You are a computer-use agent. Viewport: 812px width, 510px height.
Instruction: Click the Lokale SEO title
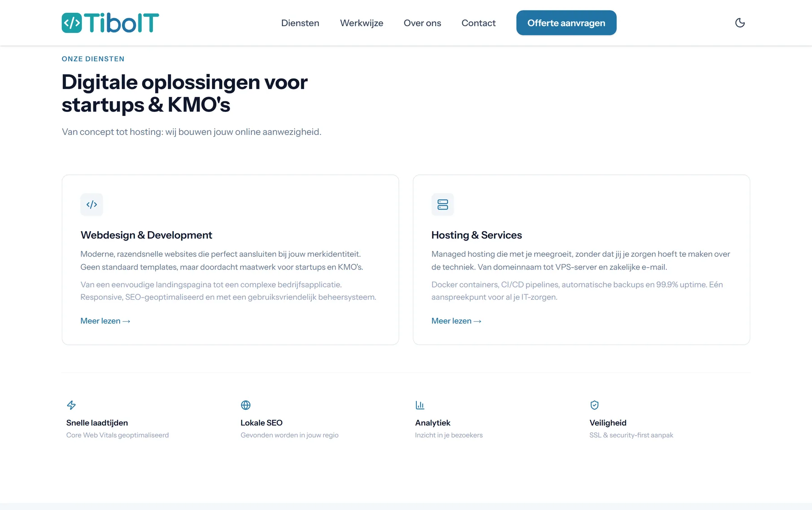(262, 423)
